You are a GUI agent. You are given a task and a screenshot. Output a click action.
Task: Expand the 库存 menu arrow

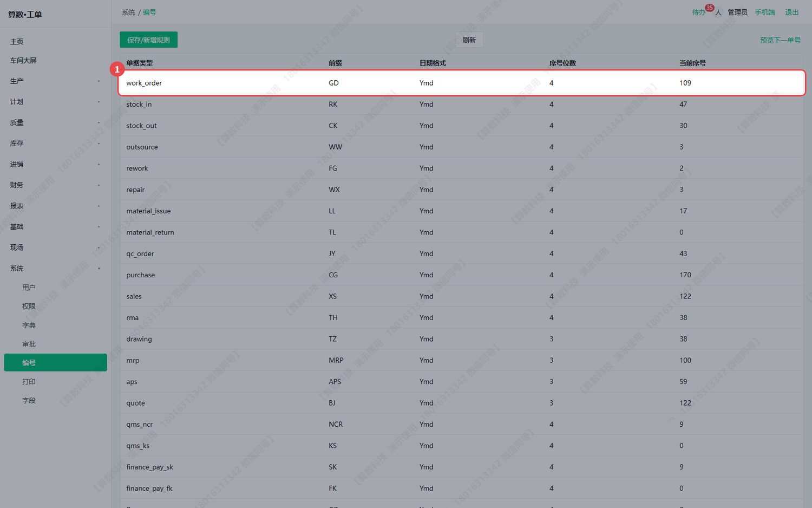click(x=99, y=144)
